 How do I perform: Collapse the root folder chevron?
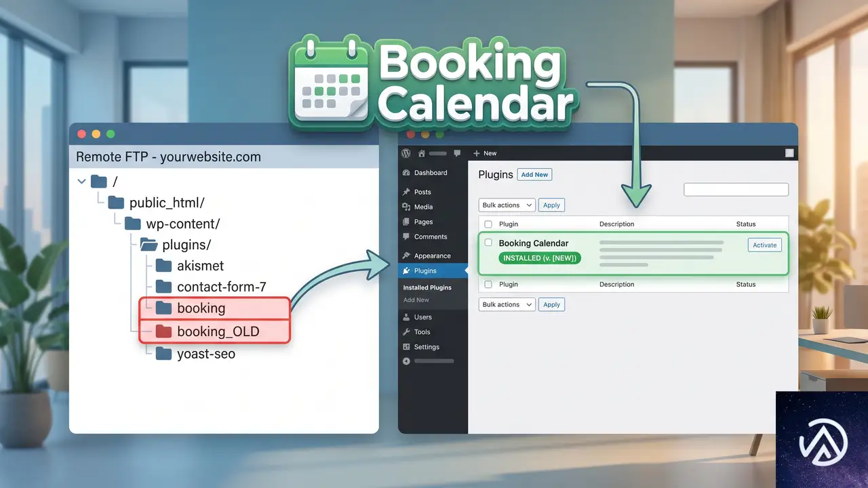[82, 181]
